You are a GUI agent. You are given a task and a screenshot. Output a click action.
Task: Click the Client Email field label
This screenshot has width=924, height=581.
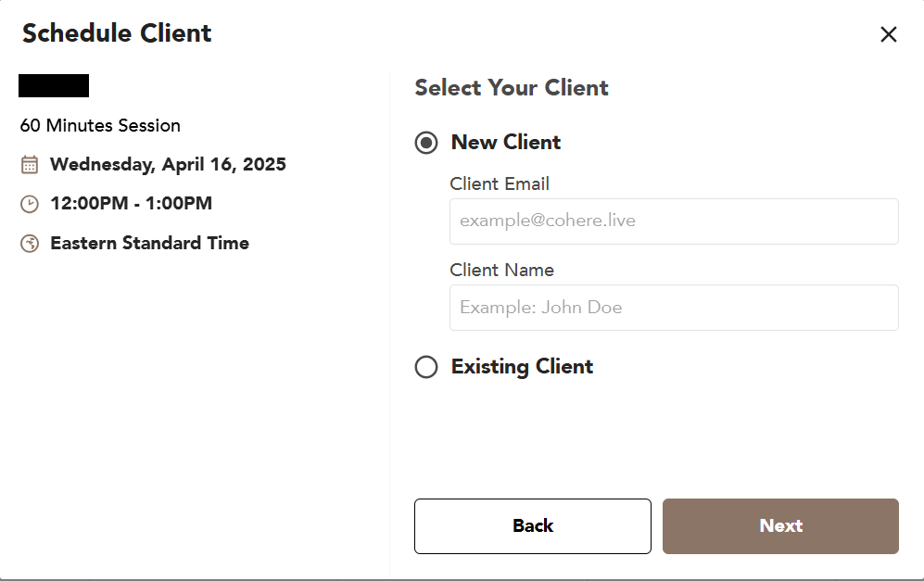pyautogui.click(x=500, y=184)
